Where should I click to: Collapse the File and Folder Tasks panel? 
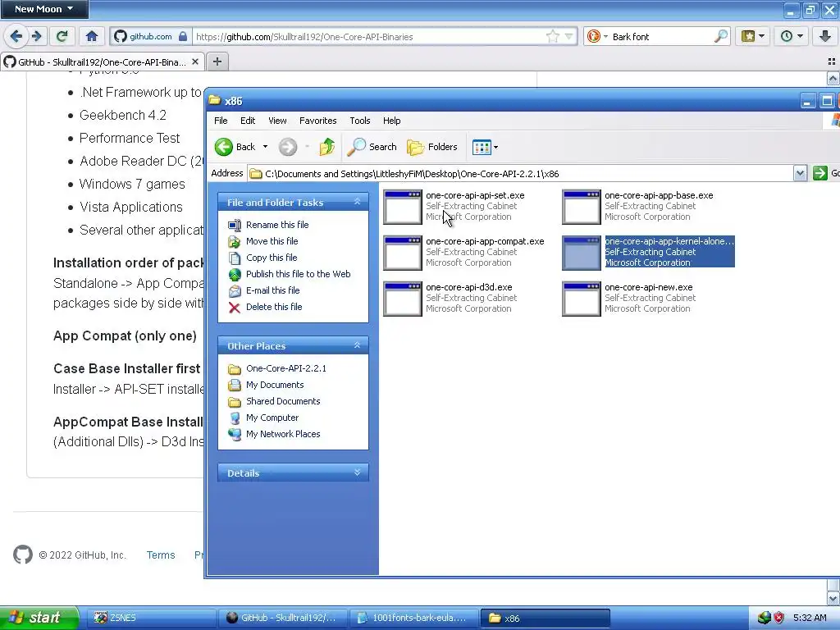click(358, 202)
